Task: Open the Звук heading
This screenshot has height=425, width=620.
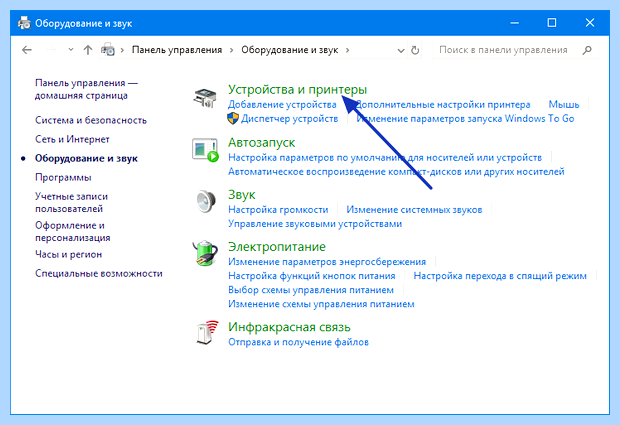Action: [242, 195]
